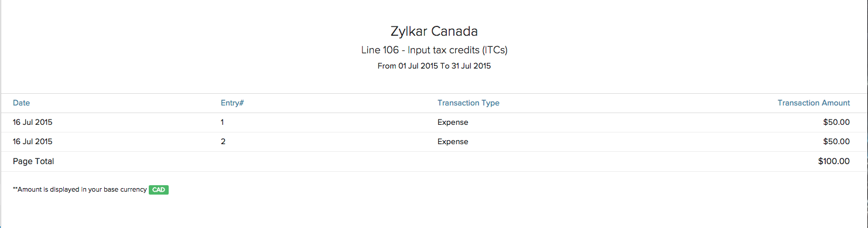
Task: Click the Line 106 Input tax credits heading
Action: coord(434,50)
